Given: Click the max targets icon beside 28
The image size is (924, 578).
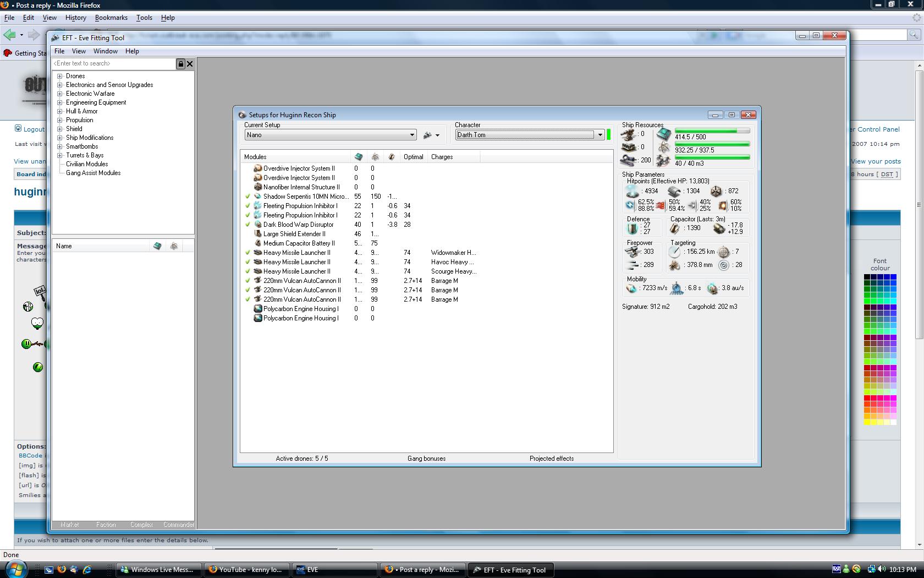Looking at the screenshot, I should pyautogui.click(x=724, y=265).
